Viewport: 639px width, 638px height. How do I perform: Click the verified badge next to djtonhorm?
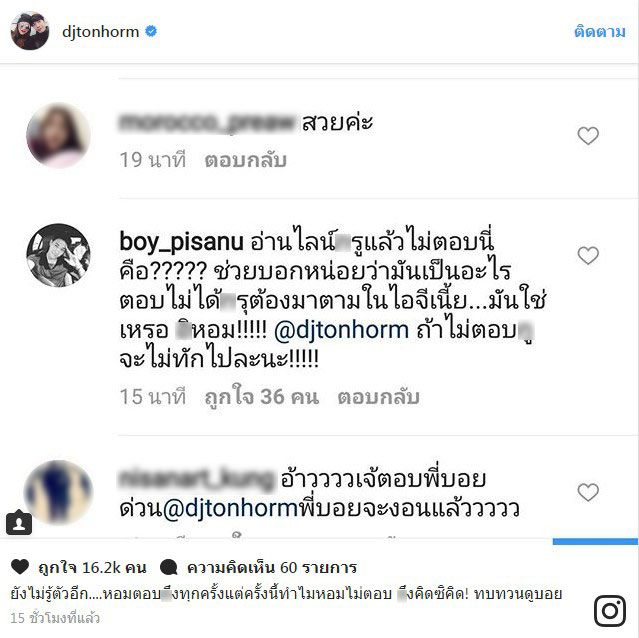tap(151, 31)
